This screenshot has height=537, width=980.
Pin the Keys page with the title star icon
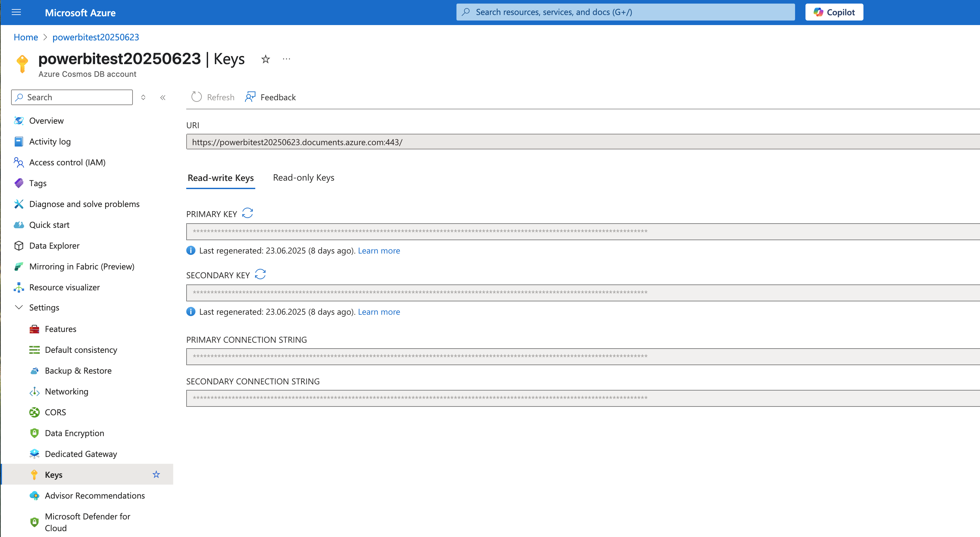pyautogui.click(x=266, y=59)
